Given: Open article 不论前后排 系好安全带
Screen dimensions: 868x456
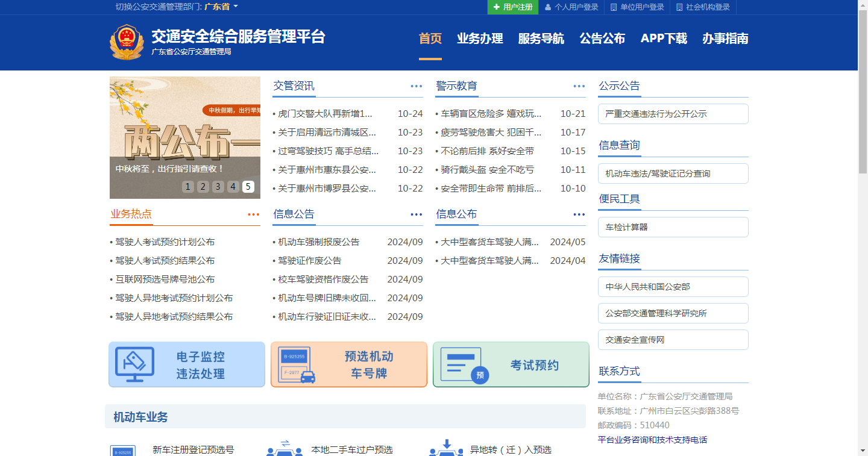Looking at the screenshot, I should click(488, 151).
